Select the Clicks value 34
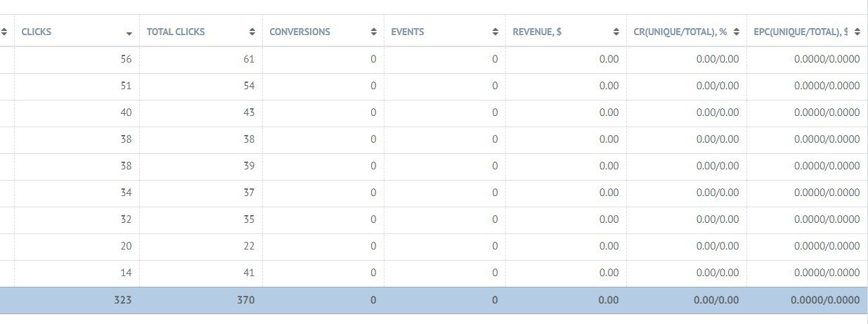868x324 pixels. (126, 193)
